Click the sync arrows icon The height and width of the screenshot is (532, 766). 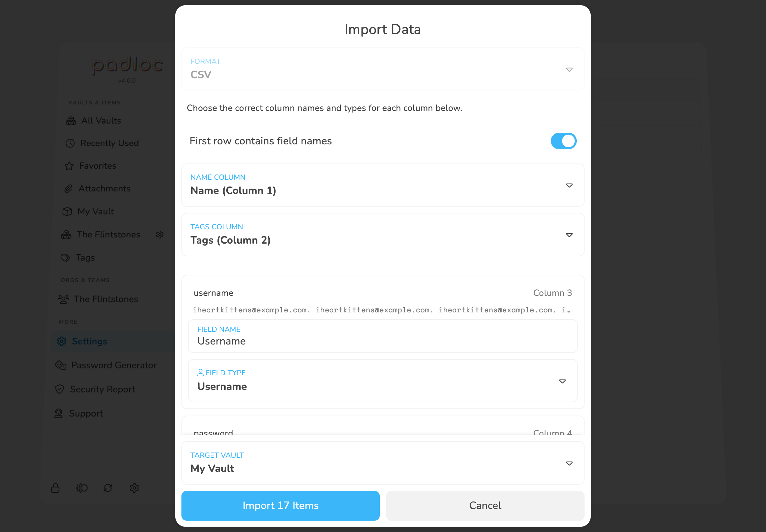[108, 488]
